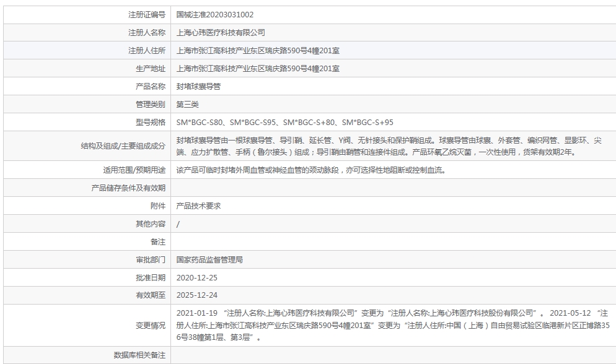This screenshot has height=364, width=616.
Task: Click the 变更情况 label
Action: 151,326
